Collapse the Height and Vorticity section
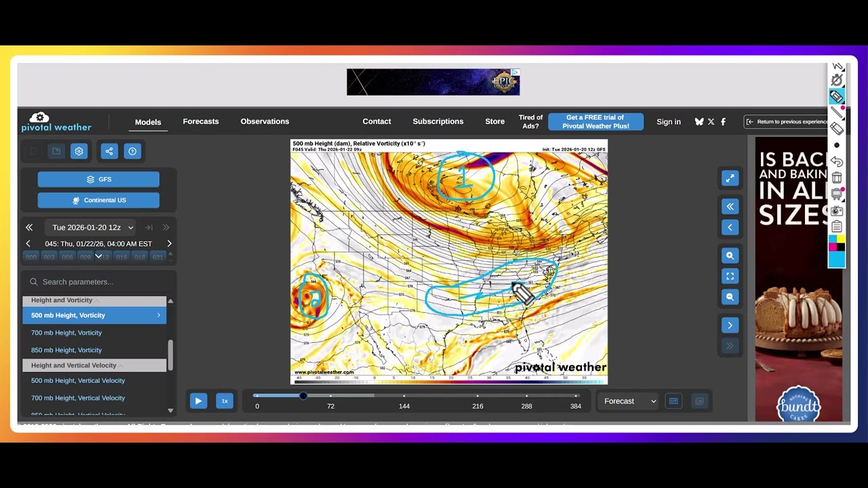 pyautogui.click(x=94, y=300)
